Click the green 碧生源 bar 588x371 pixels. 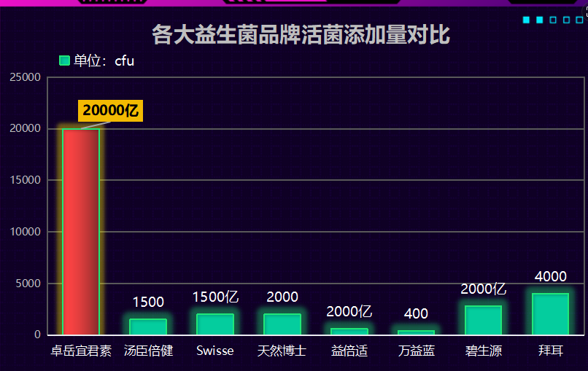pyautogui.click(x=484, y=320)
